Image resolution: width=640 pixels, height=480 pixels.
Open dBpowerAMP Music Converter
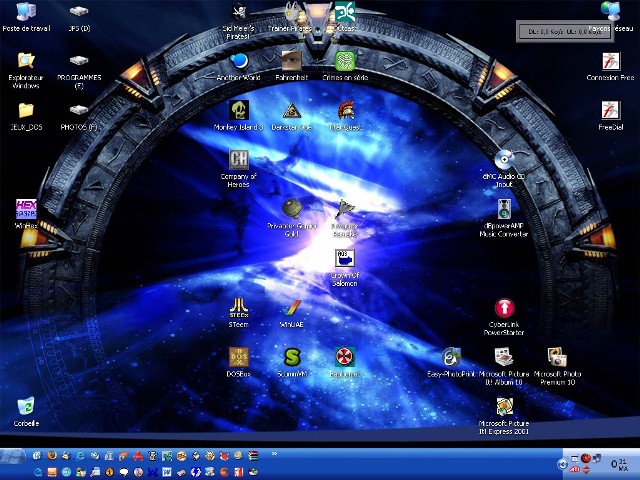pos(504,218)
